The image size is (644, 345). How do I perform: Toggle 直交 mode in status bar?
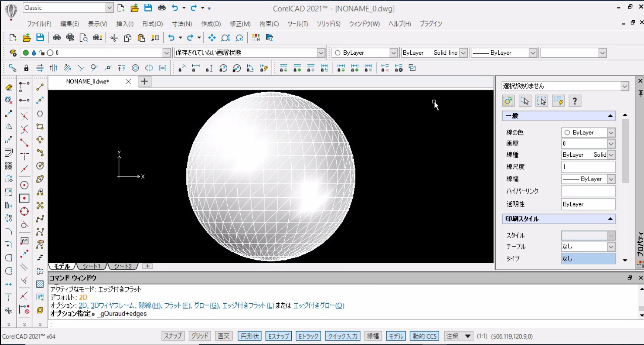pyautogui.click(x=224, y=336)
